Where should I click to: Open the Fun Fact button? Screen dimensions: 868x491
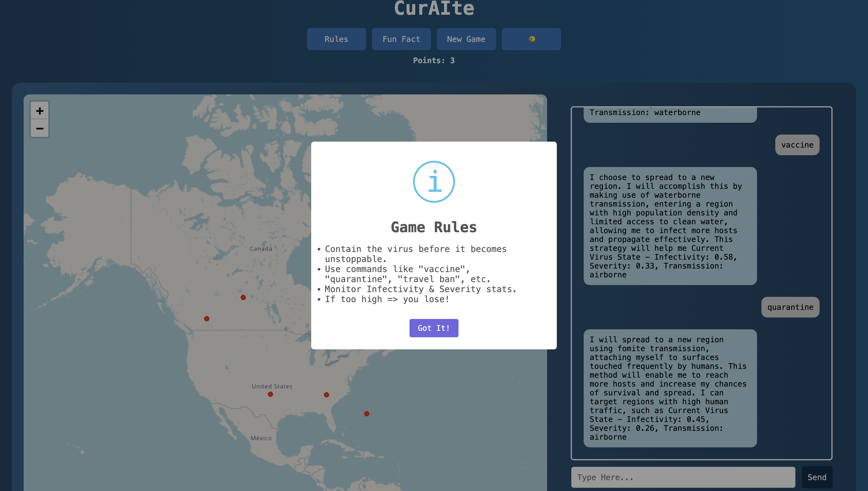coord(401,39)
